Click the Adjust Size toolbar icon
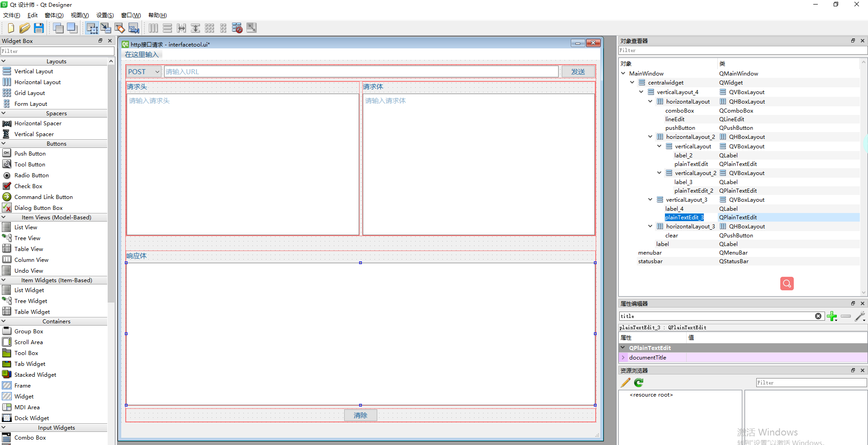 pyautogui.click(x=251, y=28)
